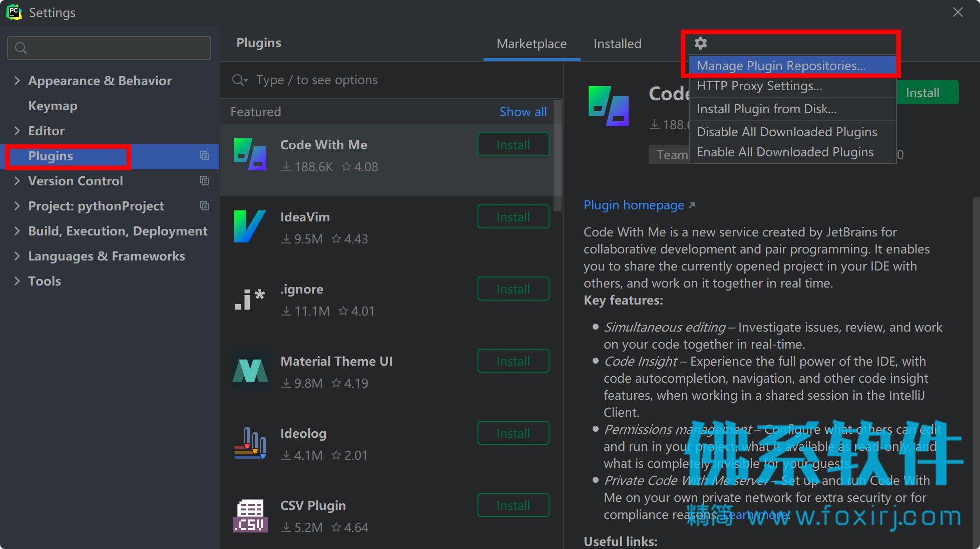This screenshot has height=549, width=980.
Task: Open the plugins gear settings icon
Action: (x=701, y=43)
